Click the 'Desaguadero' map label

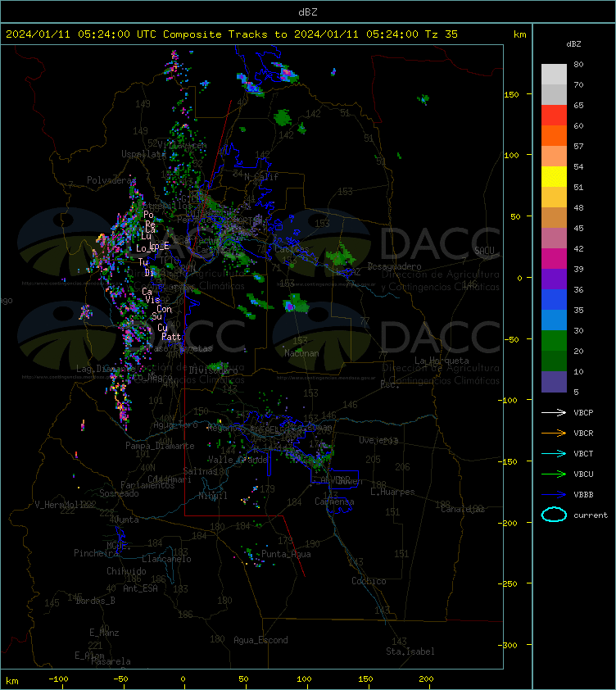[394, 266]
